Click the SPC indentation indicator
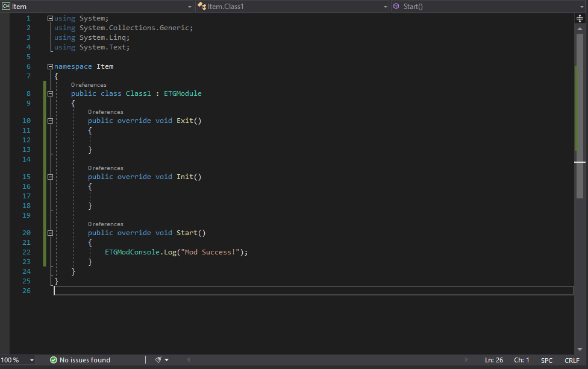588x369 pixels. [546, 361]
